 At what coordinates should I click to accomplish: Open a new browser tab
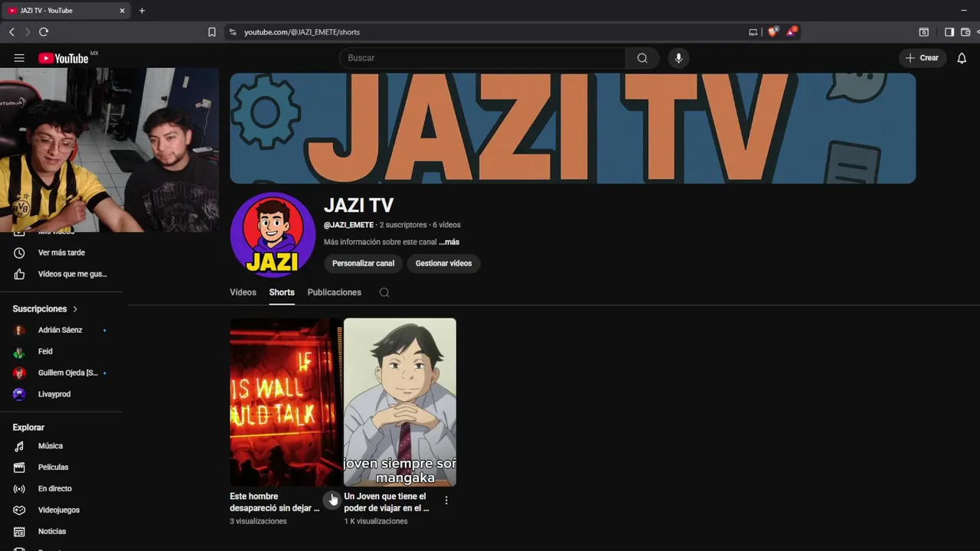142,11
